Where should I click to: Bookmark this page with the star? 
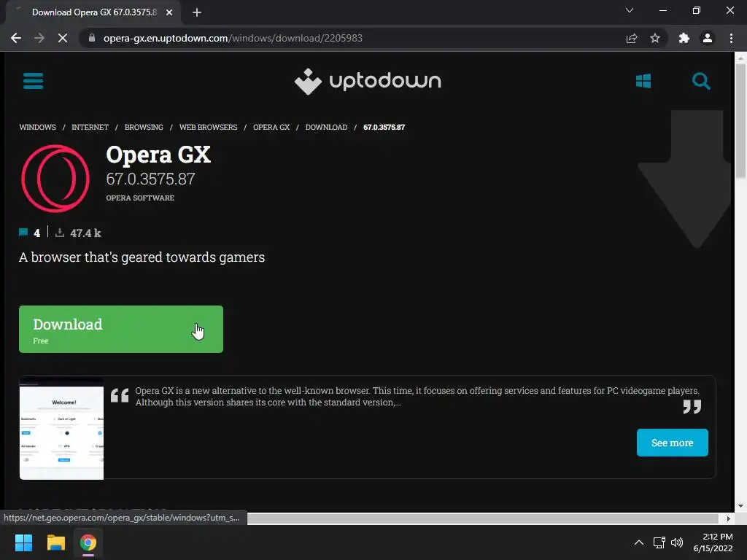[x=655, y=38]
